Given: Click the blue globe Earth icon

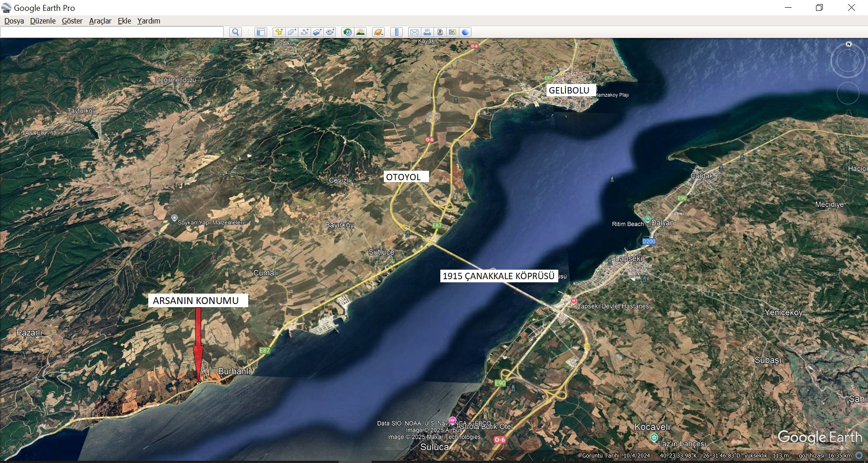Looking at the screenshot, I should click(465, 32).
